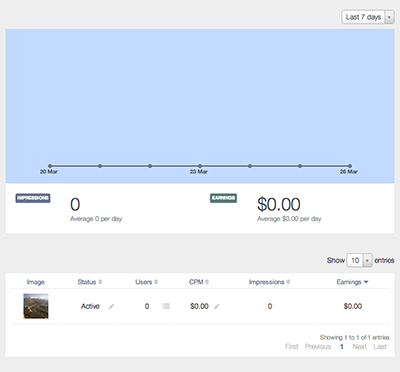
Task: Click the edit pencil next to Active status
Action: (x=111, y=306)
